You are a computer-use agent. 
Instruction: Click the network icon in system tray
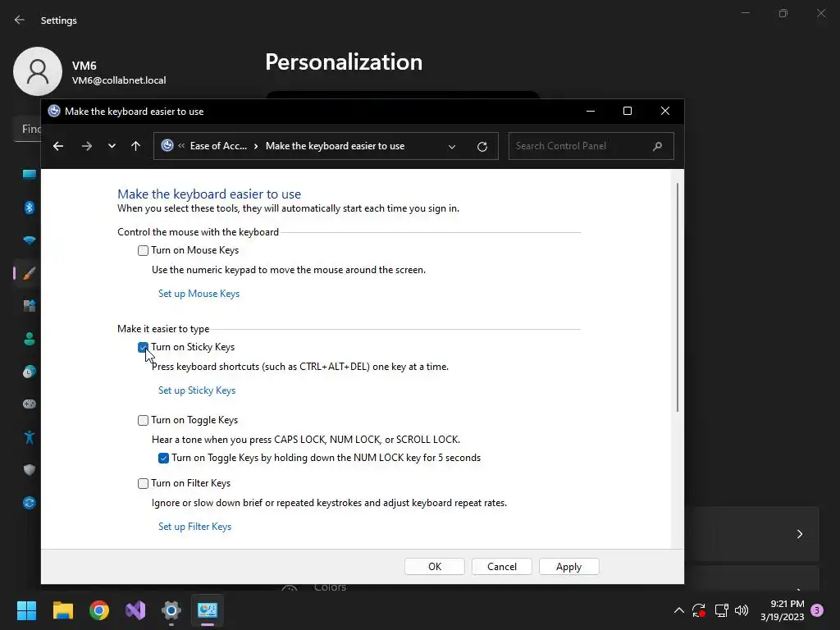(x=721, y=610)
